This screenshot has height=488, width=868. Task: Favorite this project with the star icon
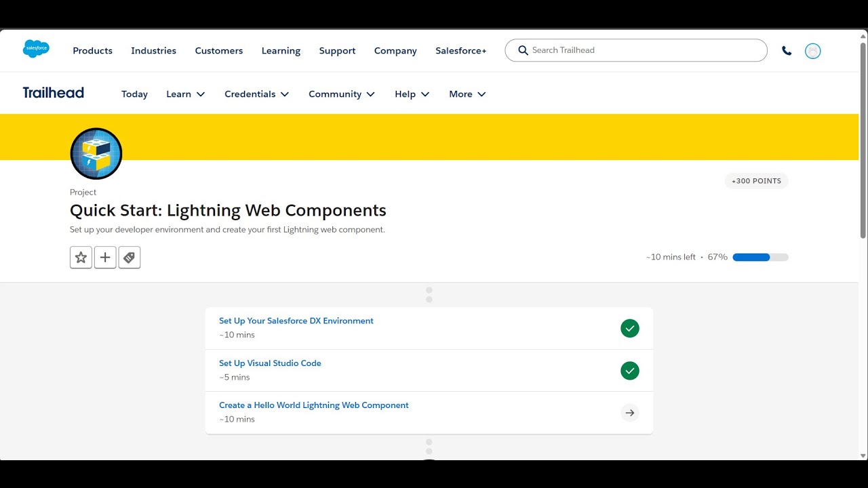pyautogui.click(x=81, y=258)
